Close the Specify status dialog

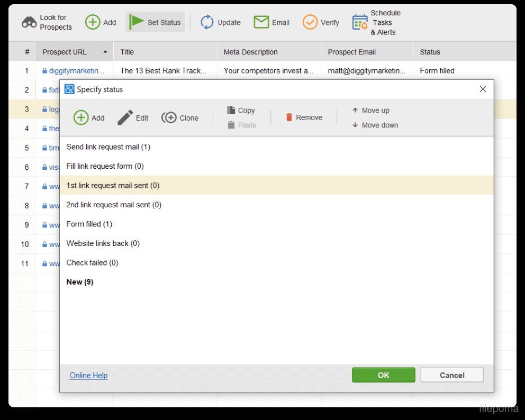(483, 89)
